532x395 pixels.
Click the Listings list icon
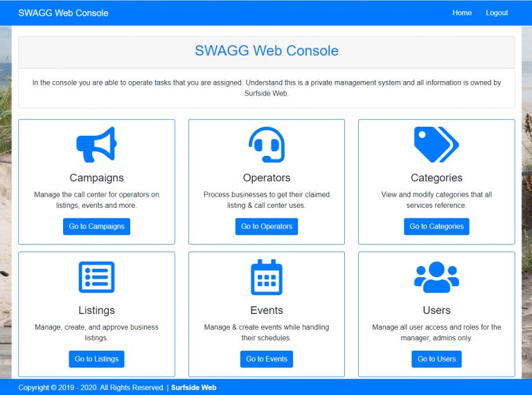pyautogui.click(x=97, y=277)
